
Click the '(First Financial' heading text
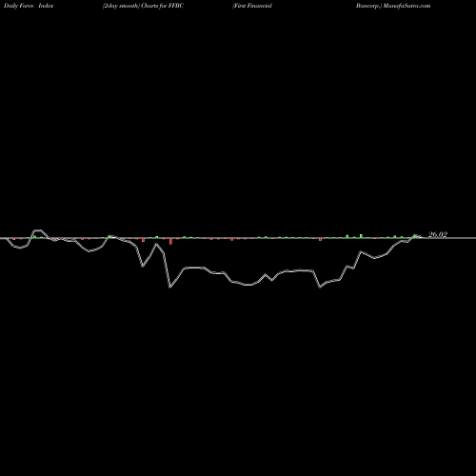252,6
